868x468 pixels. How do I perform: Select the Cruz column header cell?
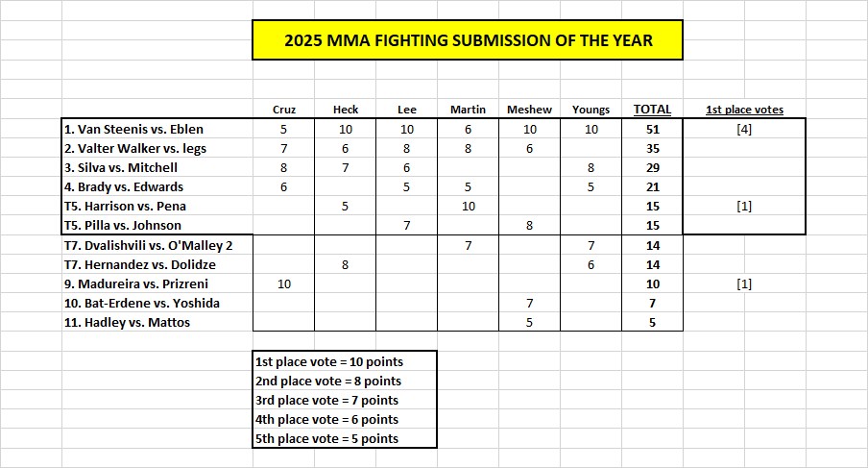pos(284,110)
